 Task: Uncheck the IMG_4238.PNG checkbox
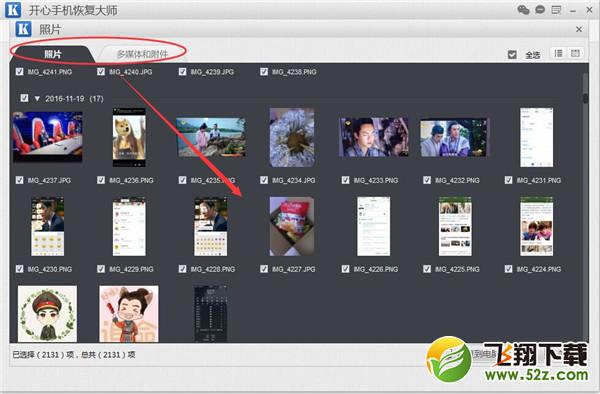coord(264,72)
